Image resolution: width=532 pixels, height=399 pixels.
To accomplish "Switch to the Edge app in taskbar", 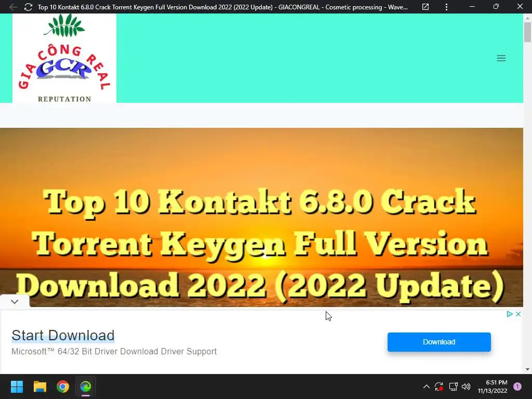I will tap(86, 387).
